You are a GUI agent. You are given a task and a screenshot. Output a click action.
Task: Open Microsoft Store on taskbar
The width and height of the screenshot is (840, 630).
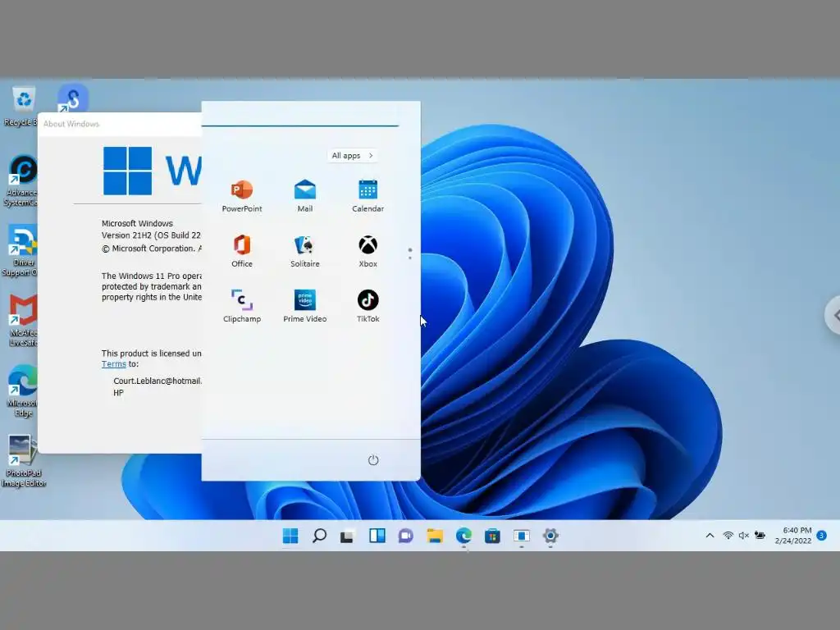point(492,536)
